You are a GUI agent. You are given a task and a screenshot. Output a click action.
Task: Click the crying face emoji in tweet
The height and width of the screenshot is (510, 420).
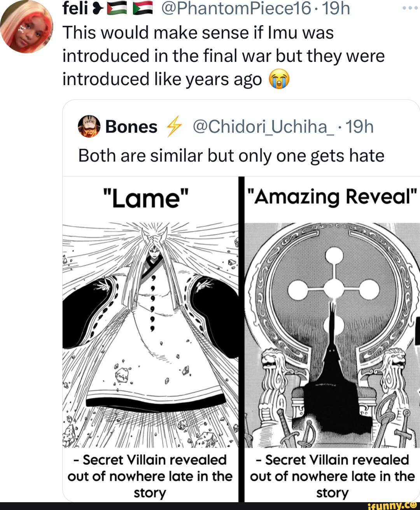pos(279,79)
